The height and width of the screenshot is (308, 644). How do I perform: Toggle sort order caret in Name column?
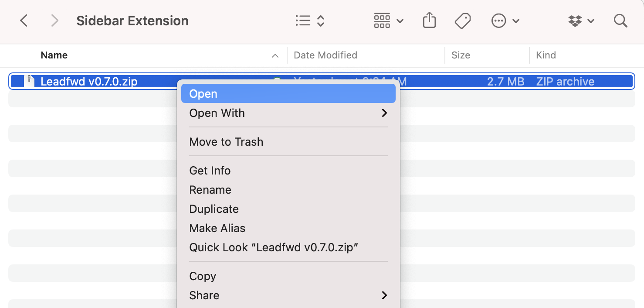click(x=275, y=56)
